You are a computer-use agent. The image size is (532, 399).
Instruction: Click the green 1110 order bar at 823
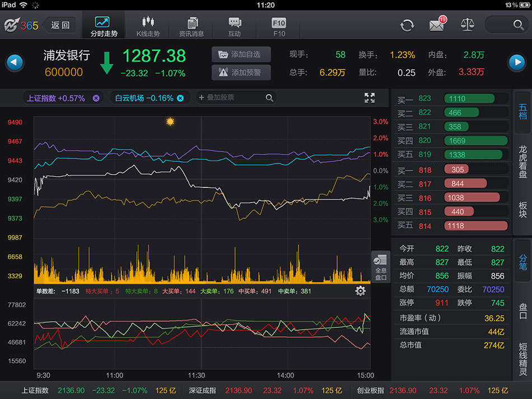pyautogui.click(x=469, y=98)
